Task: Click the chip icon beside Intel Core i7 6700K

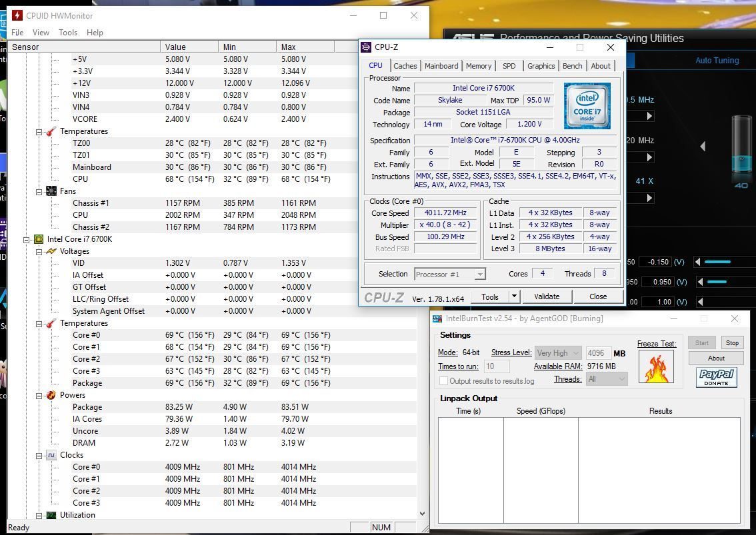Action: (39, 239)
